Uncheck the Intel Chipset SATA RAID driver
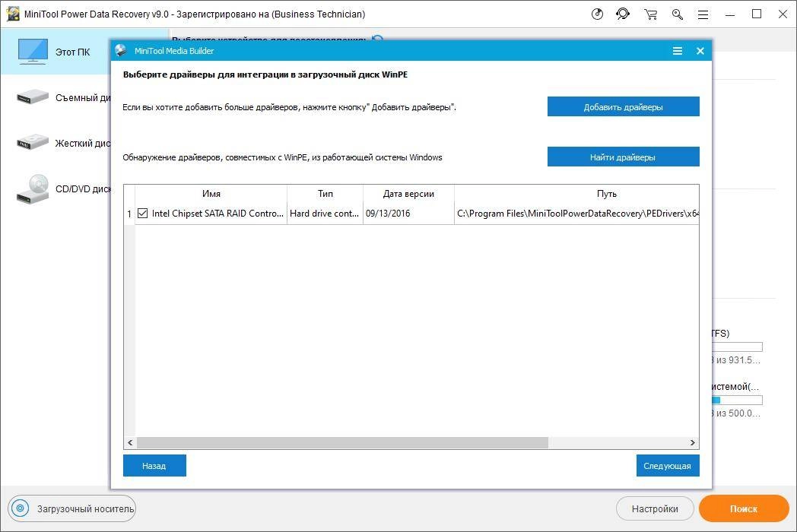 [143, 214]
